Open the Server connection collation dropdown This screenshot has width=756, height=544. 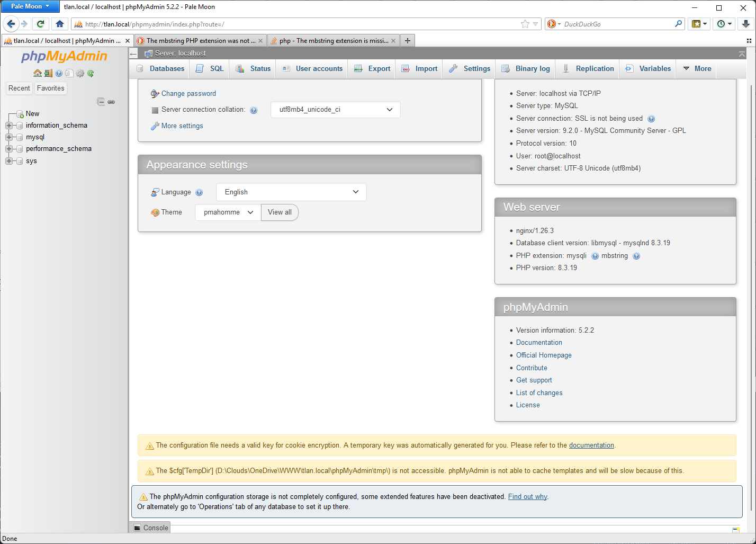tap(336, 110)
